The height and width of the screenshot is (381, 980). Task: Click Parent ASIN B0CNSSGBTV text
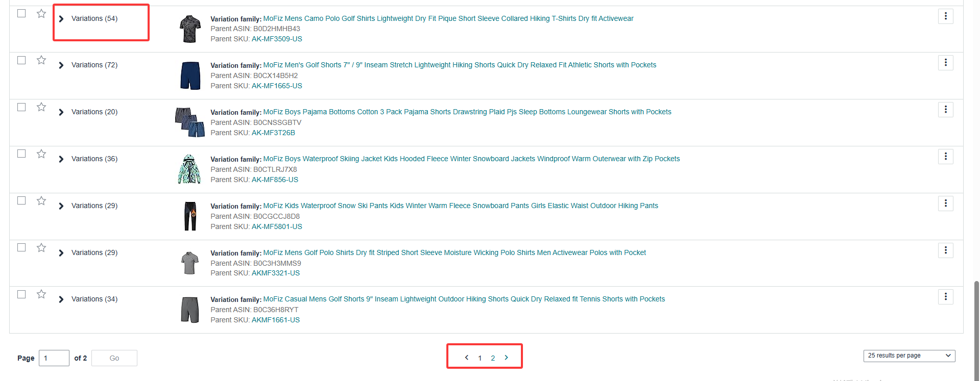[256, 122]
